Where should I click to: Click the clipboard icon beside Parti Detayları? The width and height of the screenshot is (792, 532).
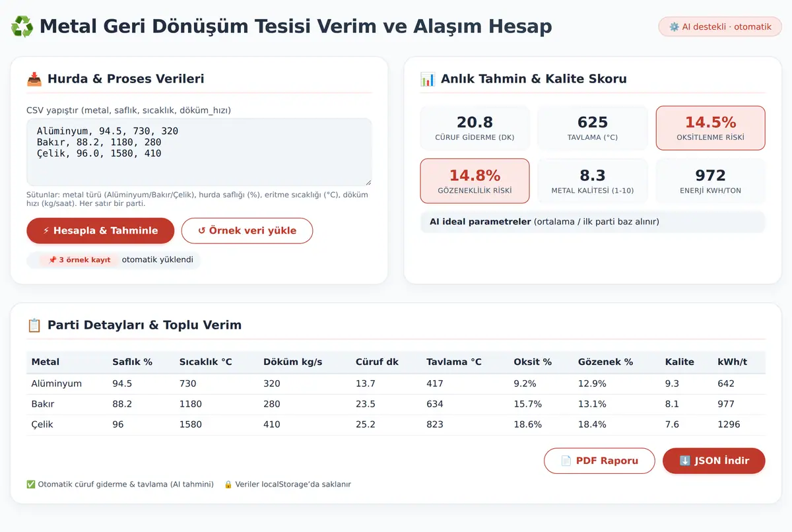tap(34, 325)
